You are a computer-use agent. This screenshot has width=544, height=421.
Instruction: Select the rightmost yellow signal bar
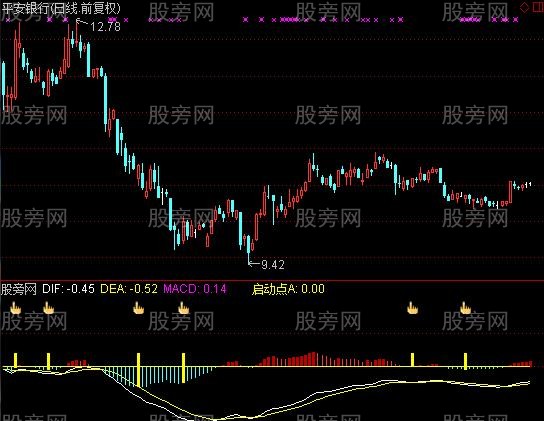tap(466, 361)
